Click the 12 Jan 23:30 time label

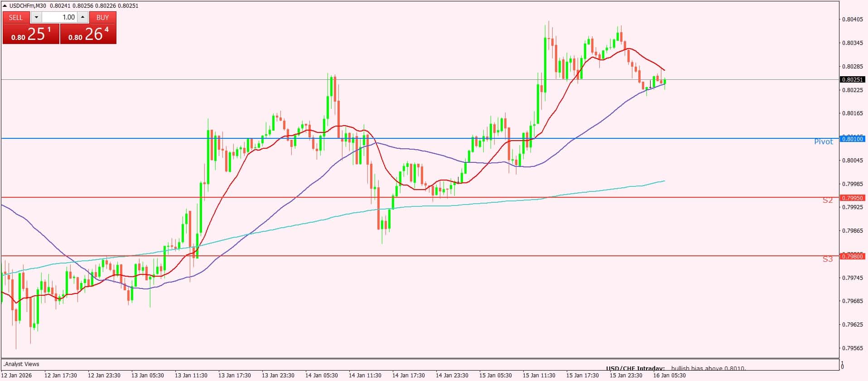pyautogui.click(x=104, y=375)
